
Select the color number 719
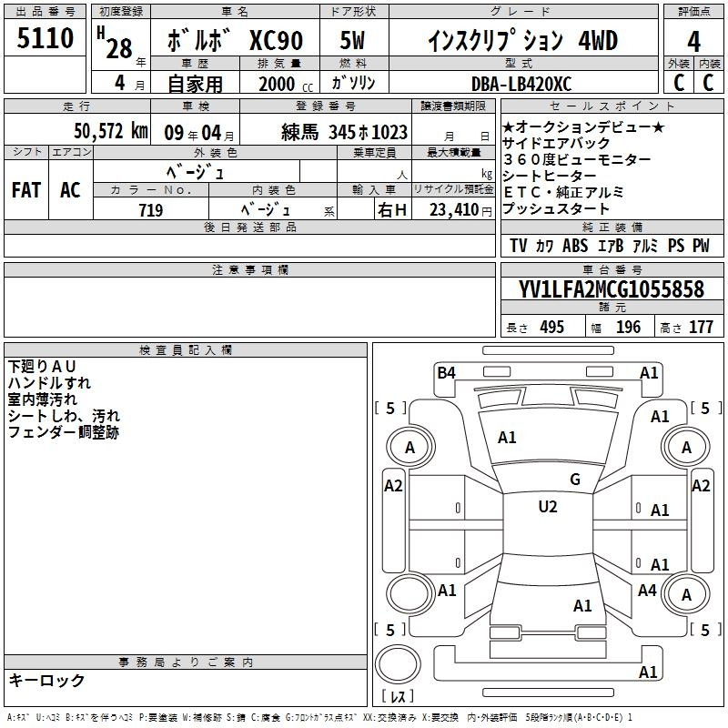click(150, 210)
